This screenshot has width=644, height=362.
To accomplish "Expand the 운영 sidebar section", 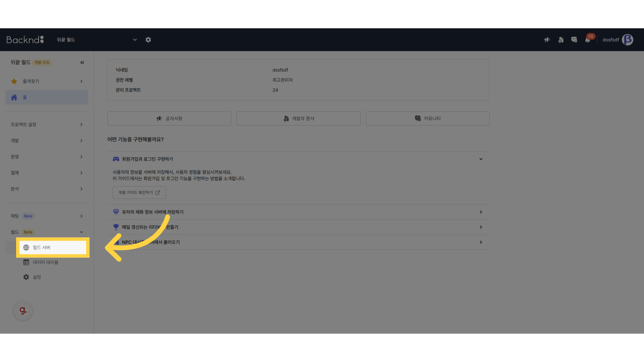I will 47,157.
